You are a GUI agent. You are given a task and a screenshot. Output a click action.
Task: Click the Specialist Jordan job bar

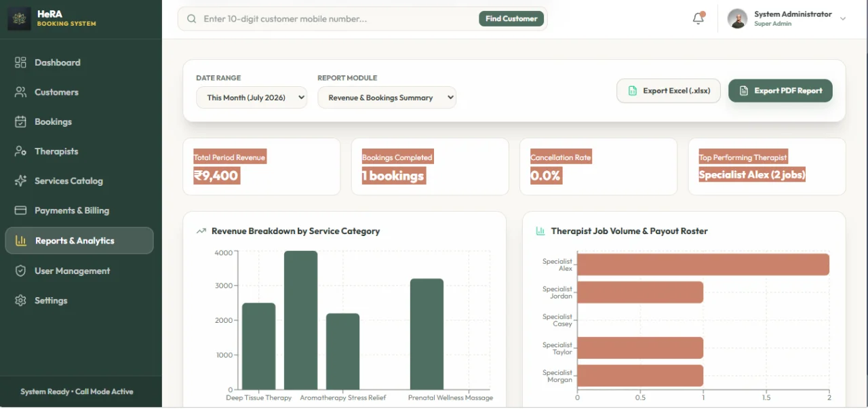click(x=640, y=292)
